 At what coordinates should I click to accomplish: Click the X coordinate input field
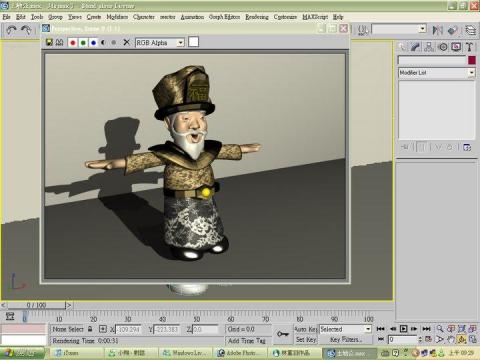(x=128, y=329)
